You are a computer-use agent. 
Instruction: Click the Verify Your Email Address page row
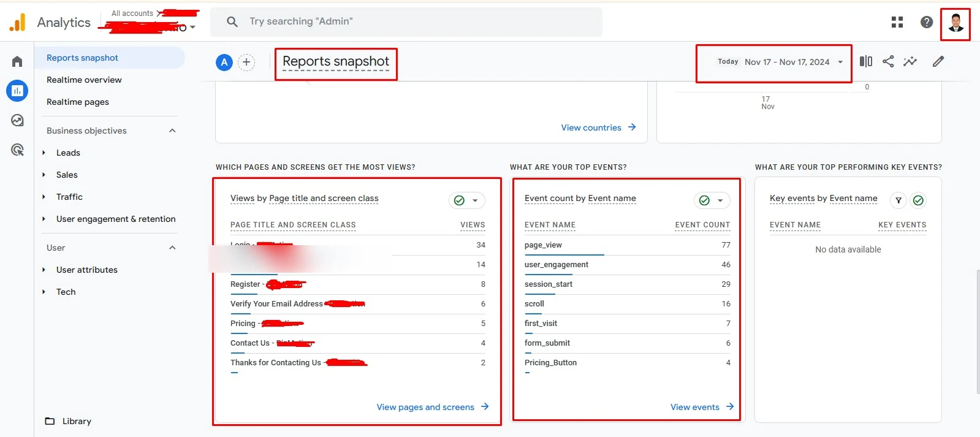(358, 304)
